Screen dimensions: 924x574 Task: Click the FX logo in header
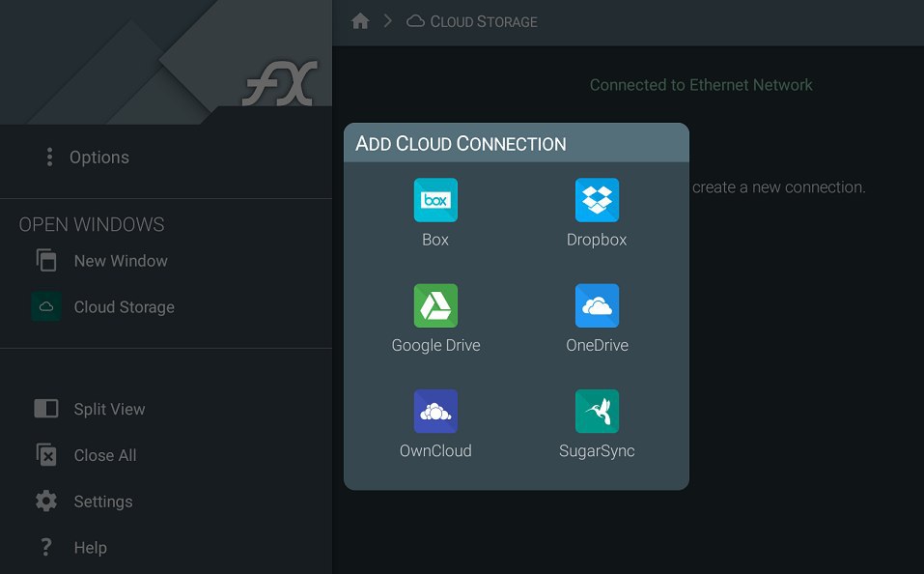[280, 84]
